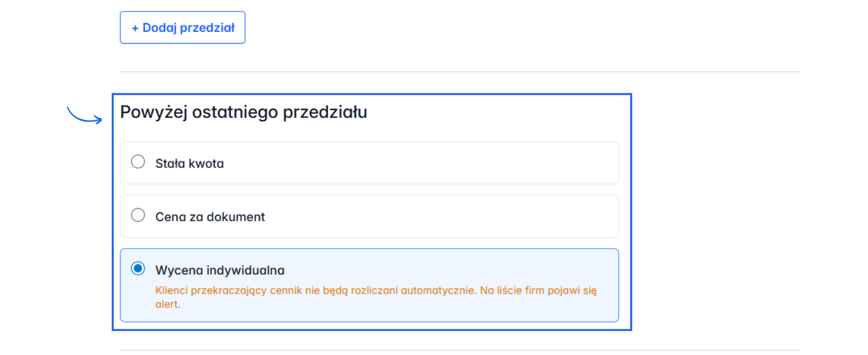Click the plus icon inside the add button
The height and width of the screenshot is (355, 868).
135,28
